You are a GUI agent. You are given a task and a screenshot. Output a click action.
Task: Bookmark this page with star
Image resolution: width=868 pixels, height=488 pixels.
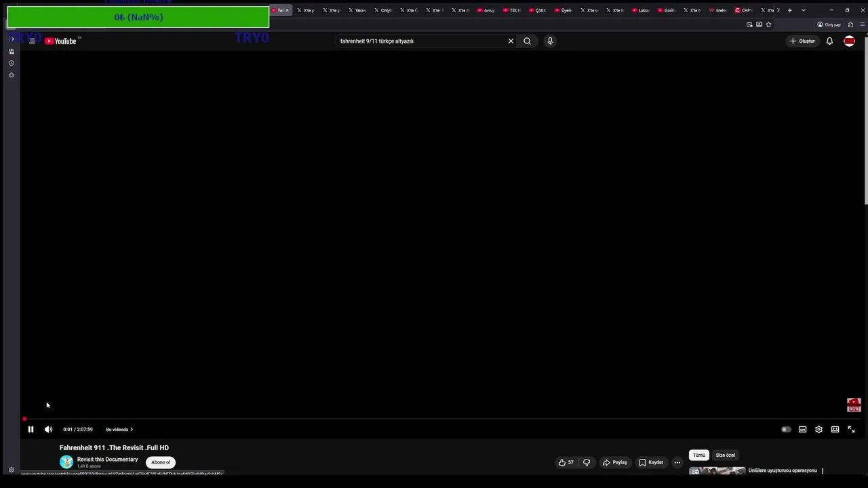768,24
